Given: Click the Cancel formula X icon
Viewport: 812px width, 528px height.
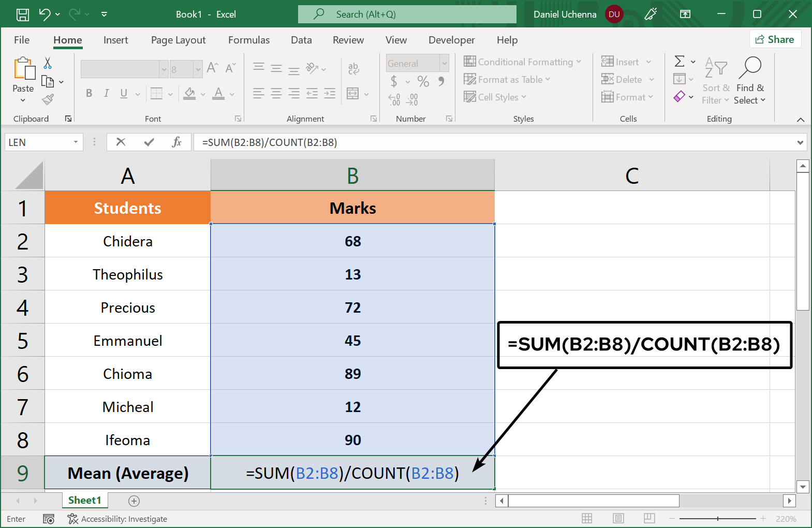Looking at the screenshot, I should [121, 142].
